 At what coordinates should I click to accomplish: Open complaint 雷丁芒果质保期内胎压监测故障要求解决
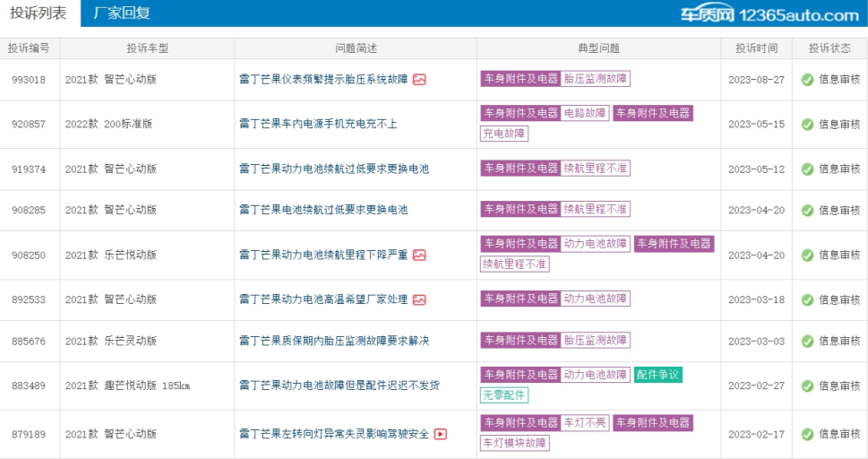334,341
